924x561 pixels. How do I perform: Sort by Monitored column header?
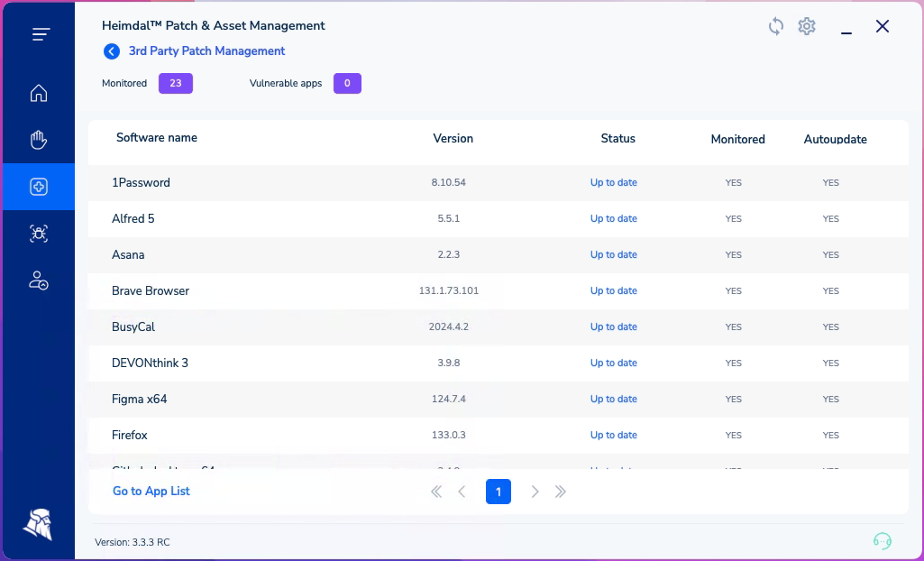737,139
